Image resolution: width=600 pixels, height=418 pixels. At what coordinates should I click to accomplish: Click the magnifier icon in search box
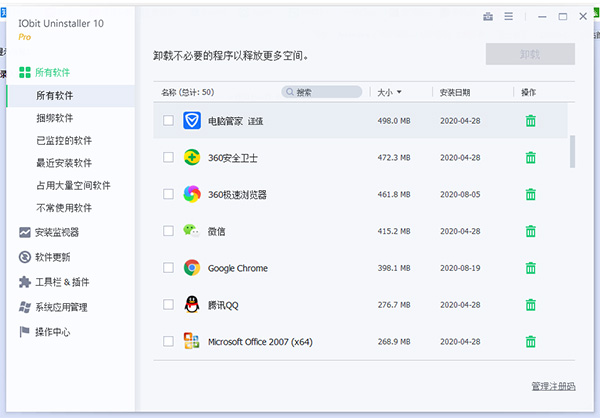(290, 92)
